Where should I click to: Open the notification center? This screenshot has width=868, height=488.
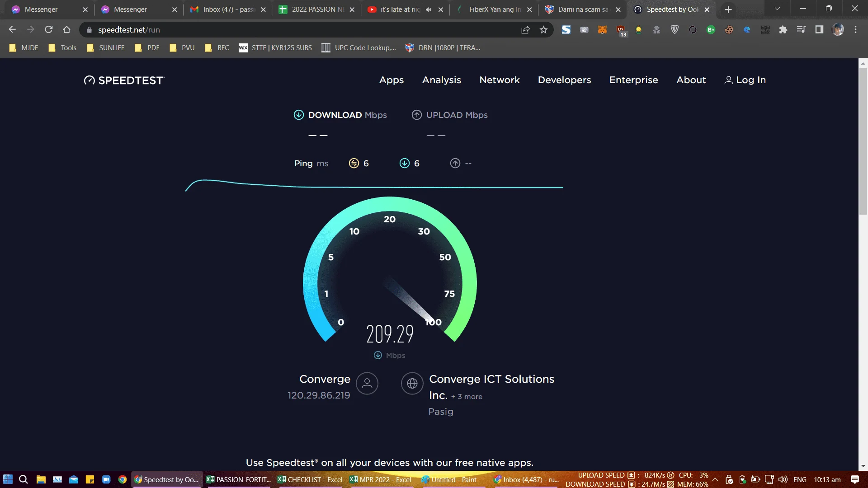click(855, 479)
